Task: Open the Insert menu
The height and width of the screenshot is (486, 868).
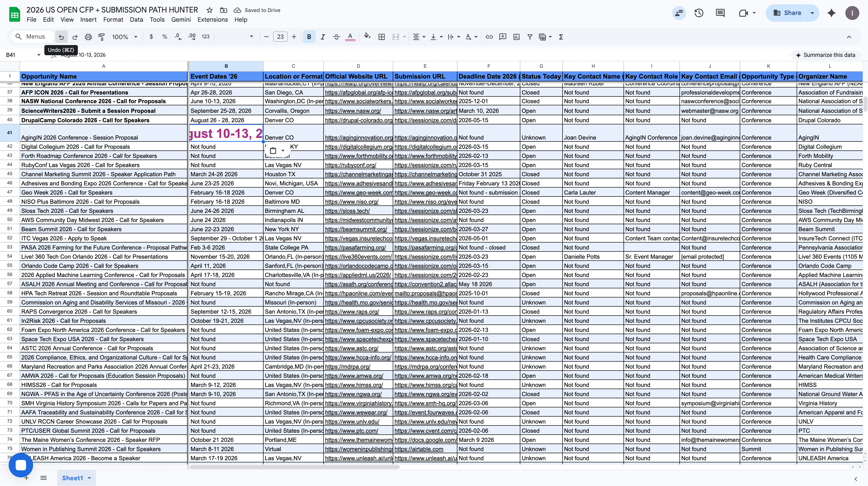Action: pyautogui.click(x=88, y=20)
